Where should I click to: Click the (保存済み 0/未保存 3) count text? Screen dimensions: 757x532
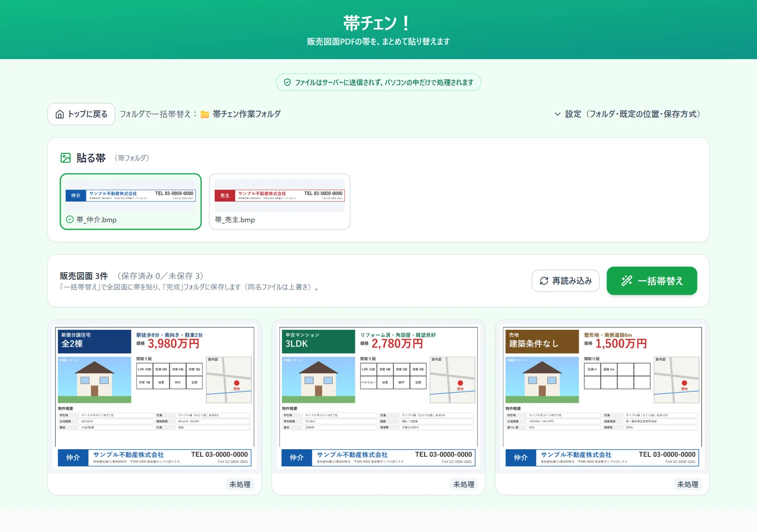click(160, 276)
